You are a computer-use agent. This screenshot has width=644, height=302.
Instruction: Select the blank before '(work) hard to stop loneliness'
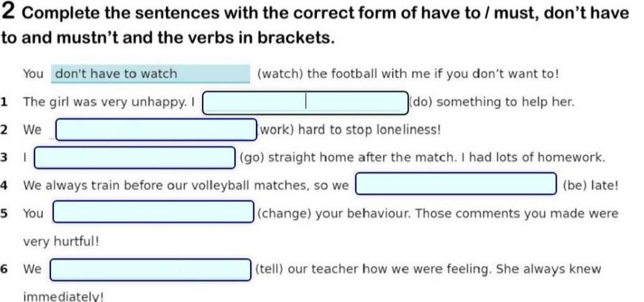[x=157, y=130]
